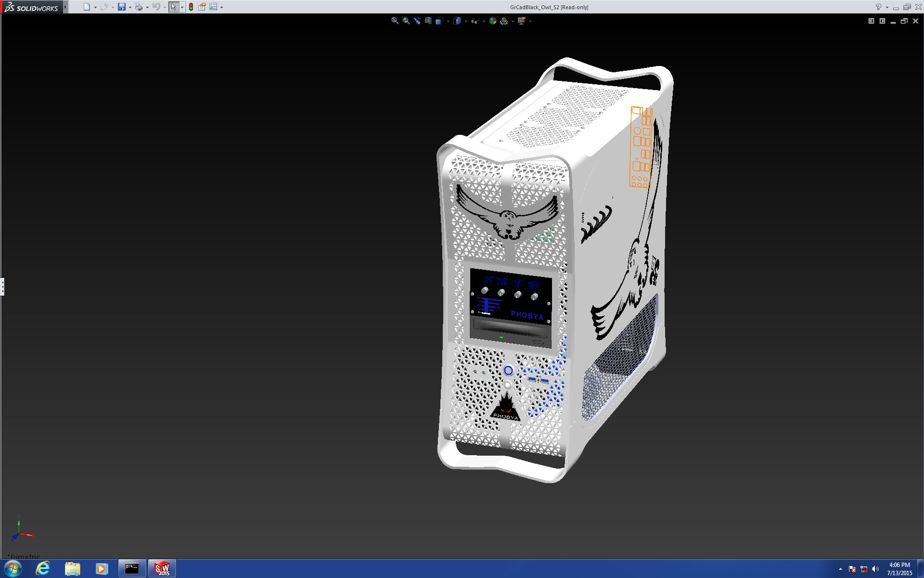Click the Rebuild traffic light icon
This screenshot has width=924, height=578.
pos(191,7)
